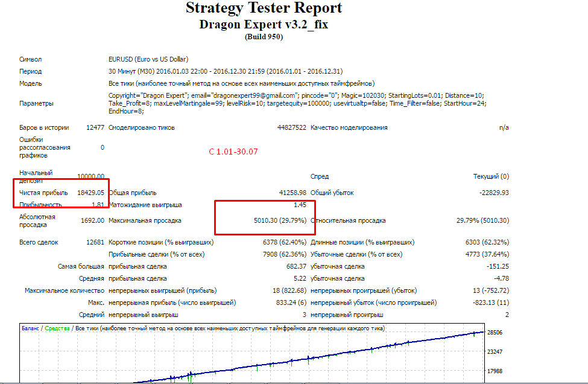
Task: Click average loss trade -4.78
Action: click(x=501, y=278)
